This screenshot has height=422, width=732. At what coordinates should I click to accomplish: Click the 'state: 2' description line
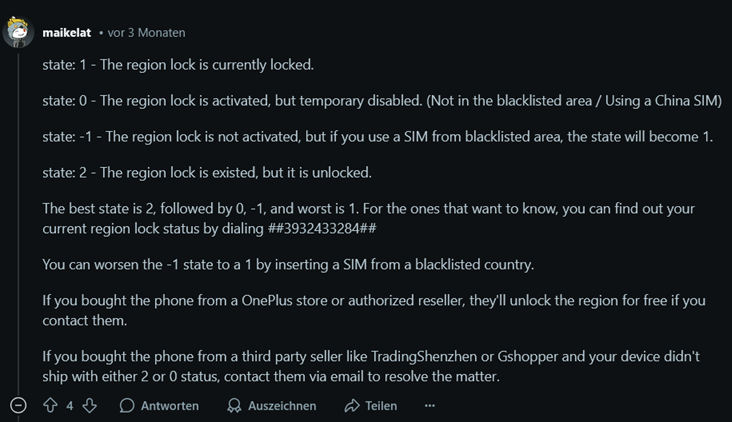tap(207, 172)
